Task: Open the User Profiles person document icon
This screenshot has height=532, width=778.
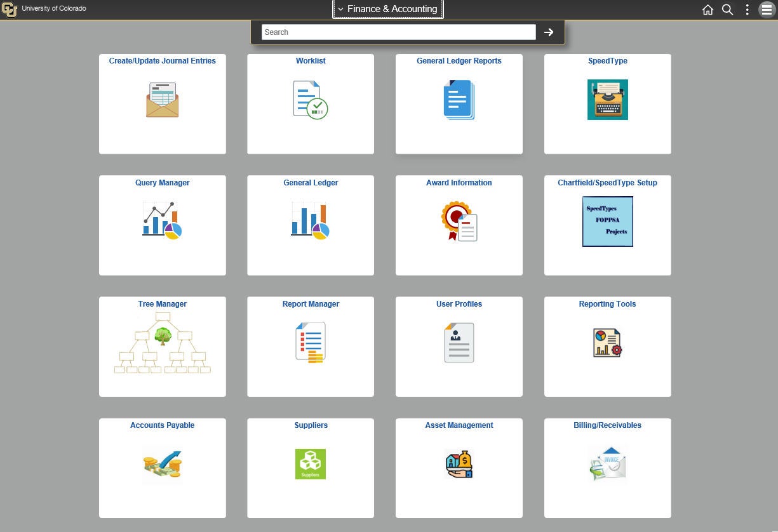Action: click(459, 342)
